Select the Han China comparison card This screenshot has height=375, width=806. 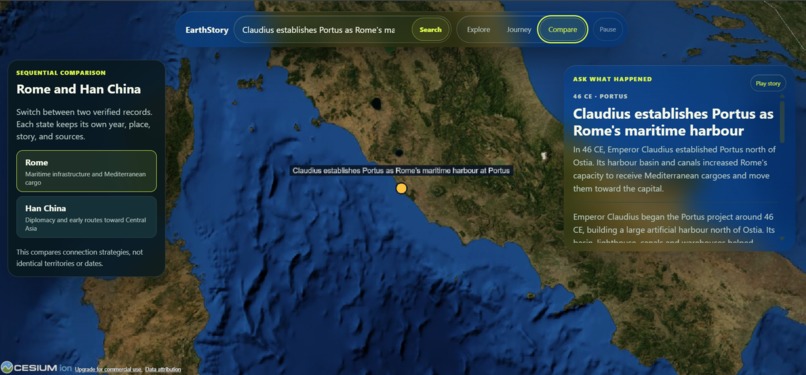tap(86, 217)
